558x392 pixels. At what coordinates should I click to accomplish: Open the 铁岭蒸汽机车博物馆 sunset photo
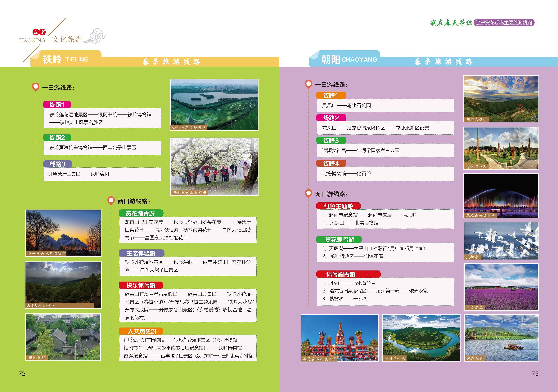point(63,233)
